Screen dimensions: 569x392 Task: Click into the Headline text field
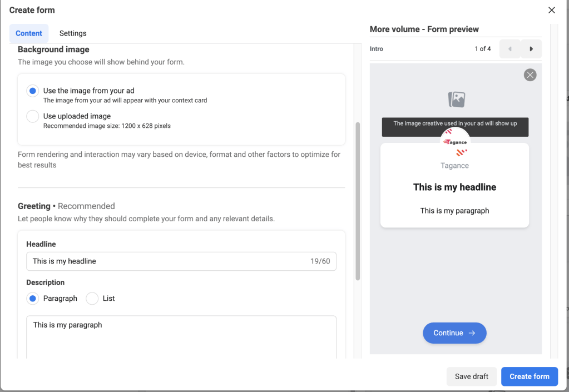(167, 261)
